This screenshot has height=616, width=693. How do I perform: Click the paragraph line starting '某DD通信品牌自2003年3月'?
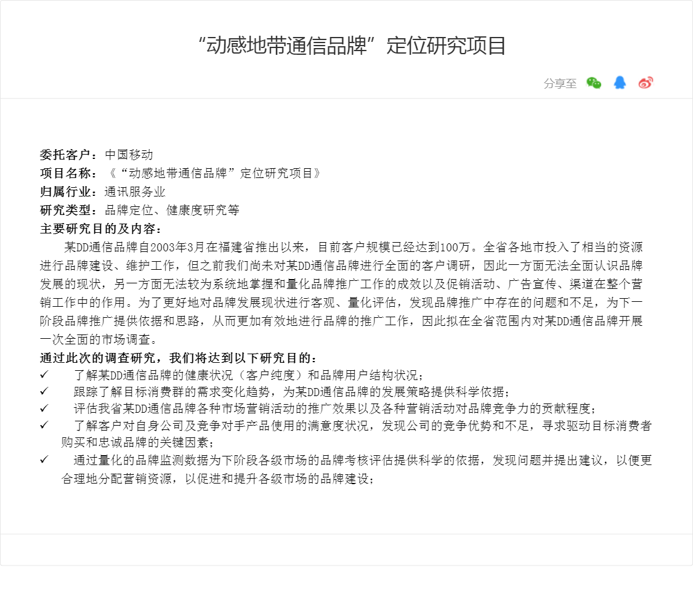click(353, 247)
